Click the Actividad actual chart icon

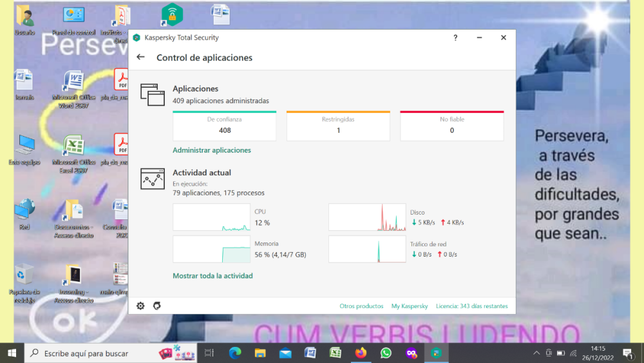click(153, 179)
